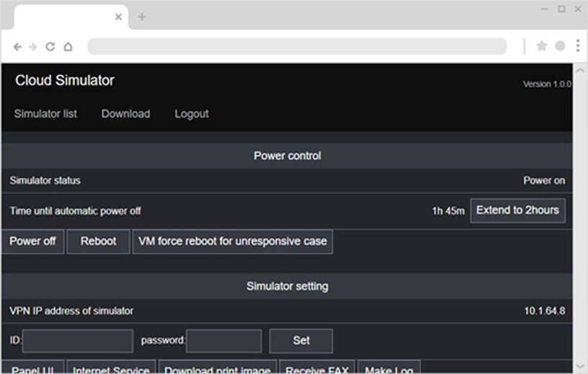Click the browser forward arrow

[x=33, y=47]
